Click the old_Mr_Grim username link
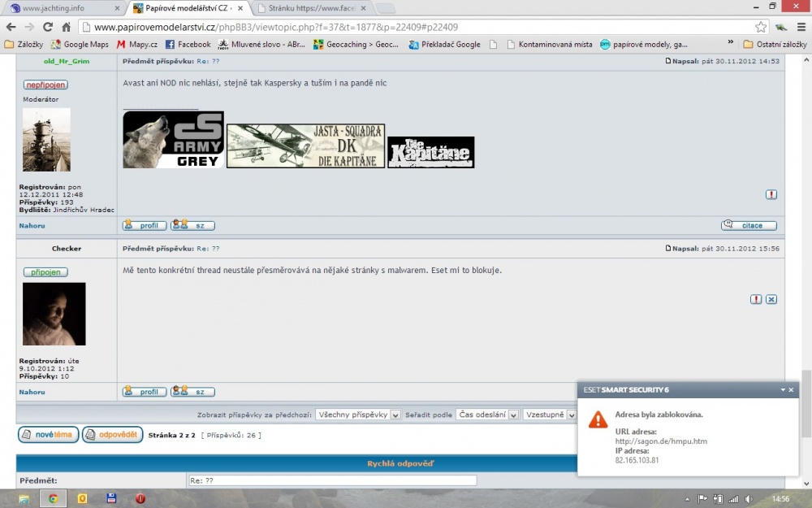Image resolution: width=812 pixels, height=508 pixels. pyautogui.click(x=67, y=61)
